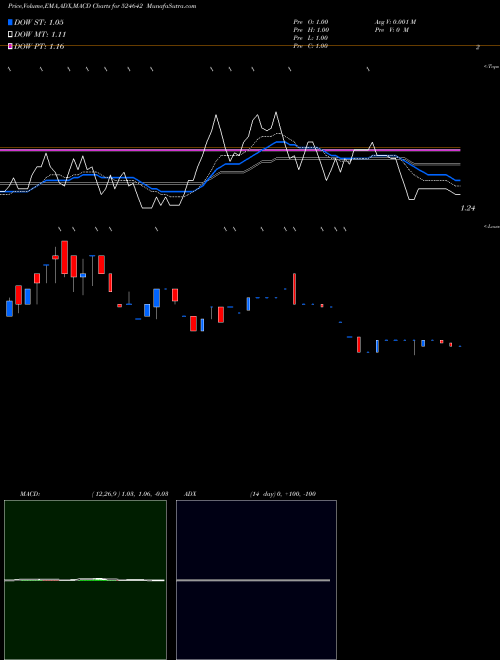The image size is (500, 660).
Task: Click the tallest red candlestick near the chart's left
Action: tap(64, 257)
